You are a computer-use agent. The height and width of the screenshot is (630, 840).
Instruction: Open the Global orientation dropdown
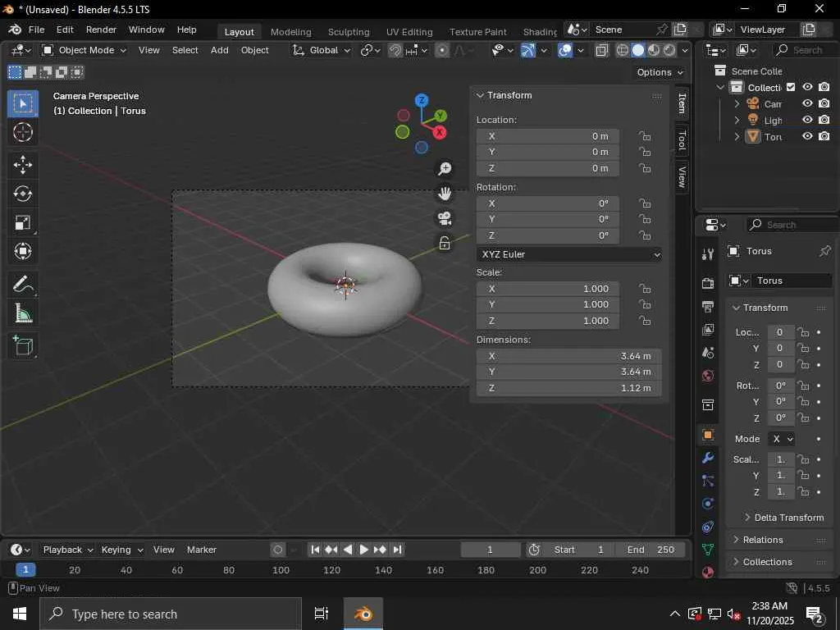(321, 50)
